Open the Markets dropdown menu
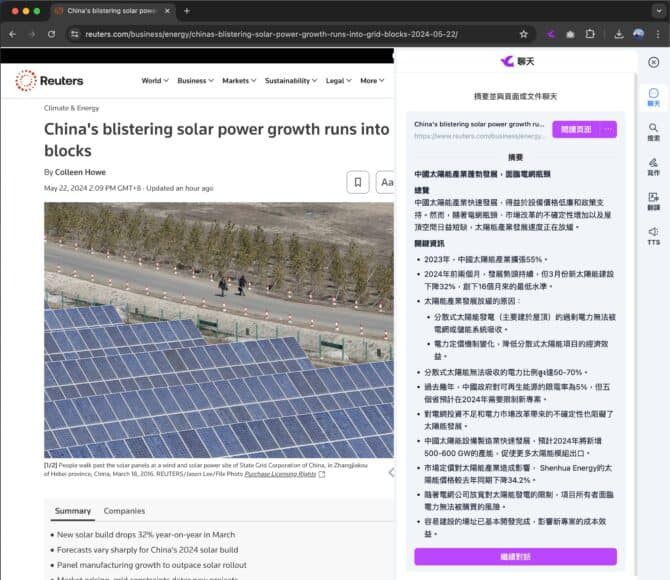This screenshot has height=580, width=670. [x=239, y=81]
